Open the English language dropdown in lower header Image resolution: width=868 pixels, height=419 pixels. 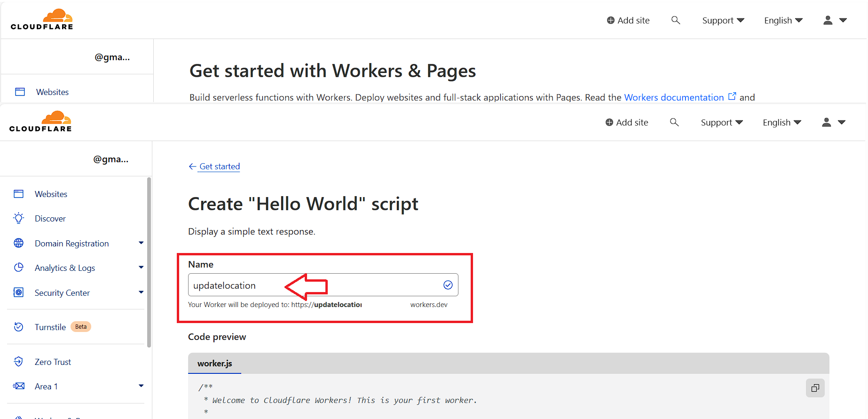[x=782, y=122]
